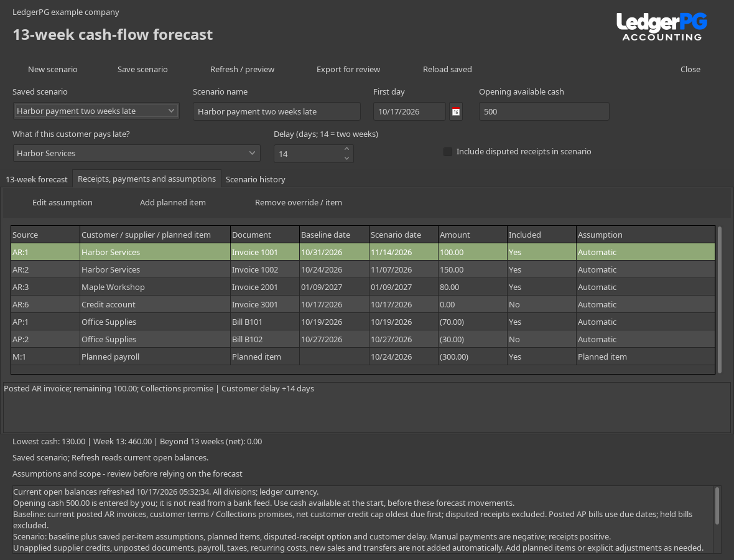Click the LedgerPG Accounting logo
Screen dimensions: 734x560
(x=661, y=27)
